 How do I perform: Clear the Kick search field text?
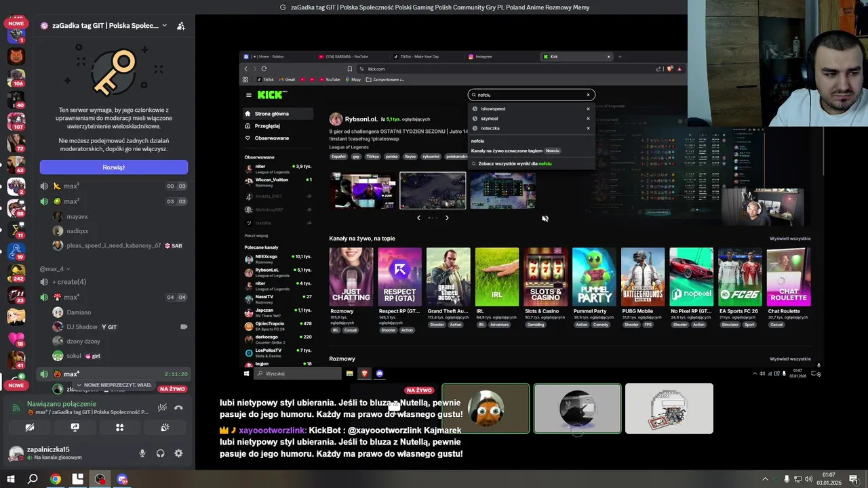click(x=589, y=95)
